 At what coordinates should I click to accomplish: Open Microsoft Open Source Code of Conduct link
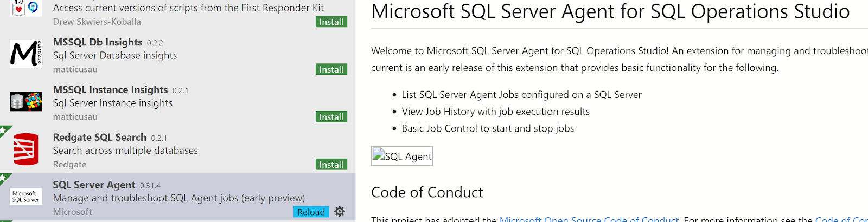click(589, 219)
